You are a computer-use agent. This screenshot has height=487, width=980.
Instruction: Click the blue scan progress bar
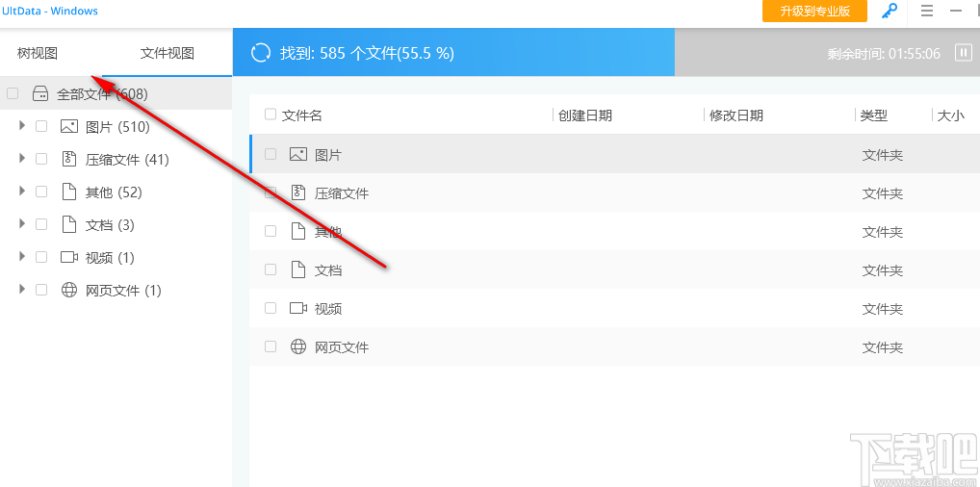pyautogui.click(x=453, y=53)
